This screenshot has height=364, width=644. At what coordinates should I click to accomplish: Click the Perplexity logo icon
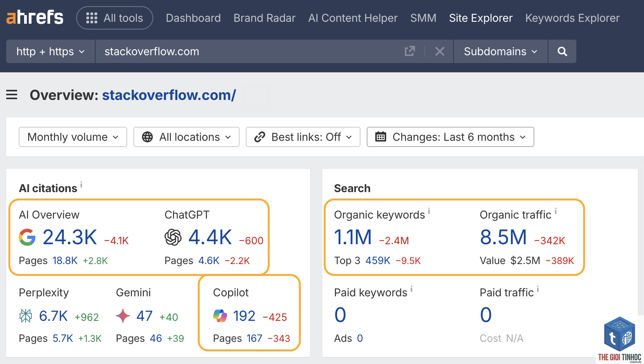click(x=26, y=316)
